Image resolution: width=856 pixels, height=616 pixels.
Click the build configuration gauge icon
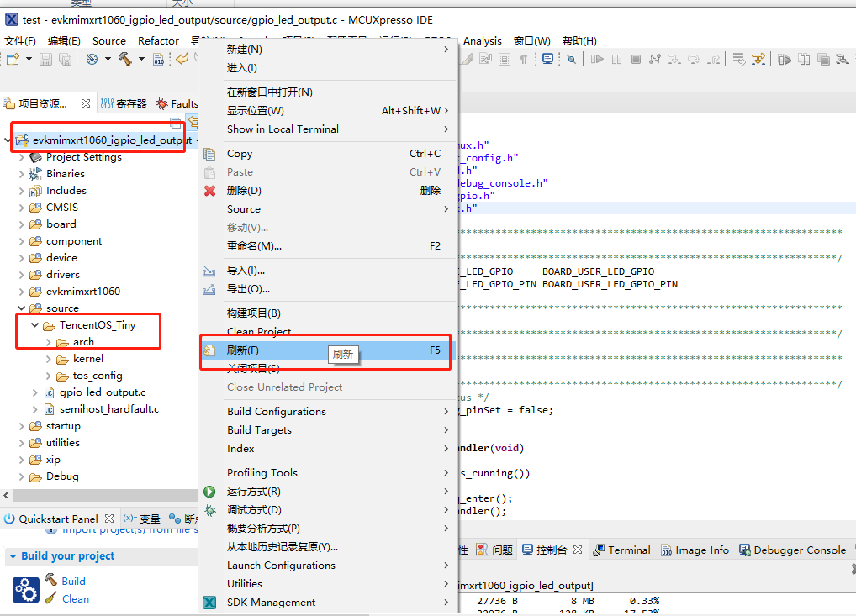tap(92, 59)
